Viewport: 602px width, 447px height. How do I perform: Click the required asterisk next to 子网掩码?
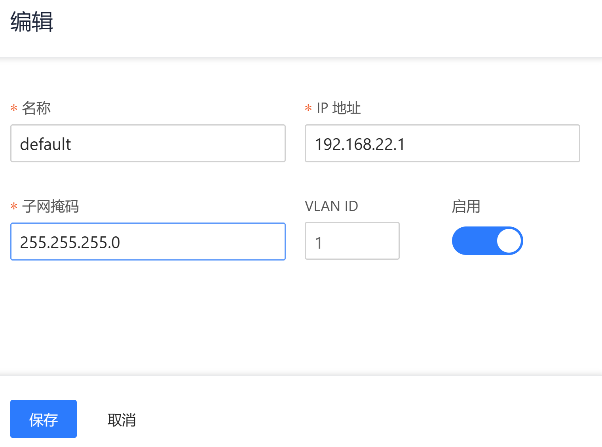click(14, 207)
